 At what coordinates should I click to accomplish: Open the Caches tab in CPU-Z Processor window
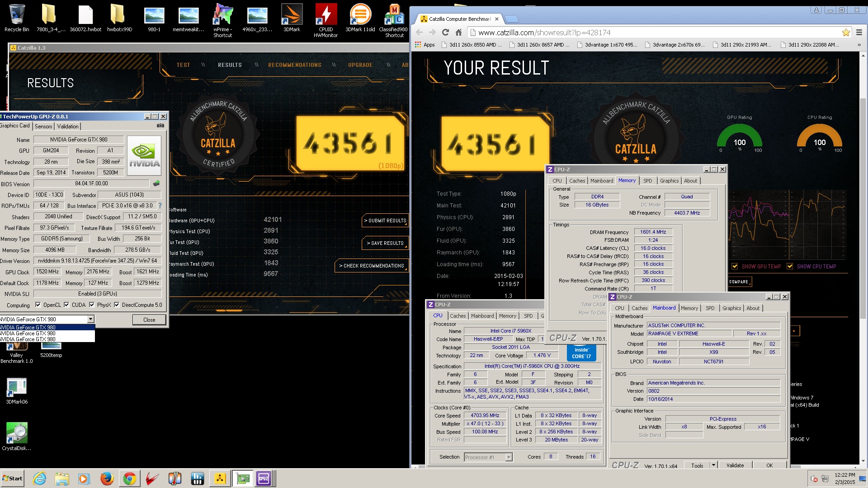458,316
